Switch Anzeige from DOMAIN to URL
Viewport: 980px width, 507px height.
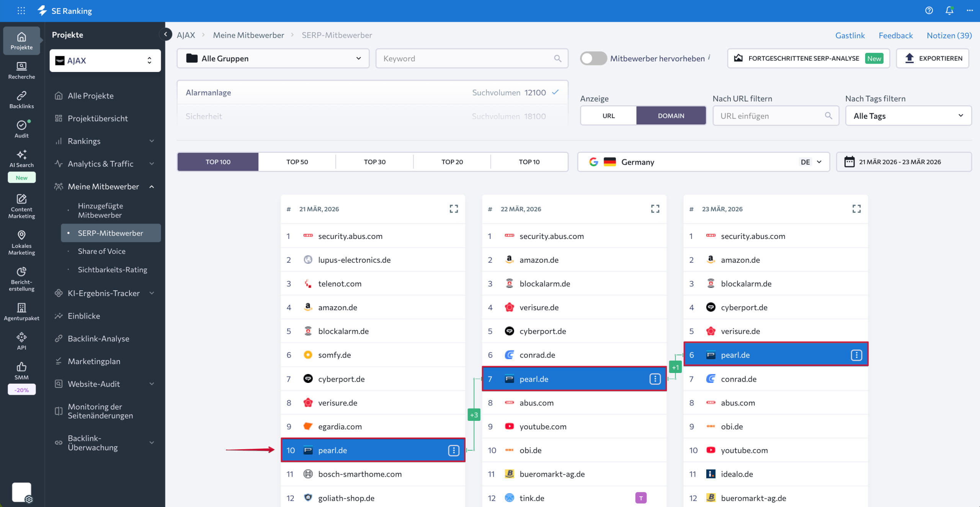608,115
